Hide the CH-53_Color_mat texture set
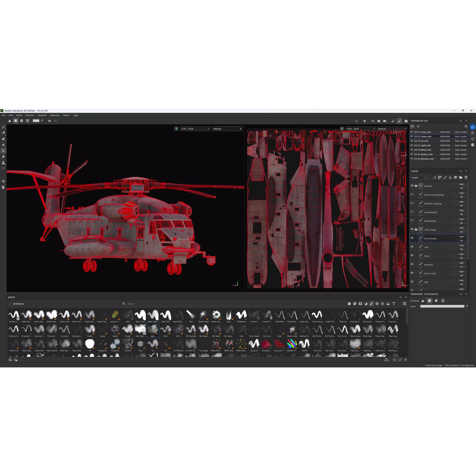Viewport: 476px width, 476px height. coord(411,132)
